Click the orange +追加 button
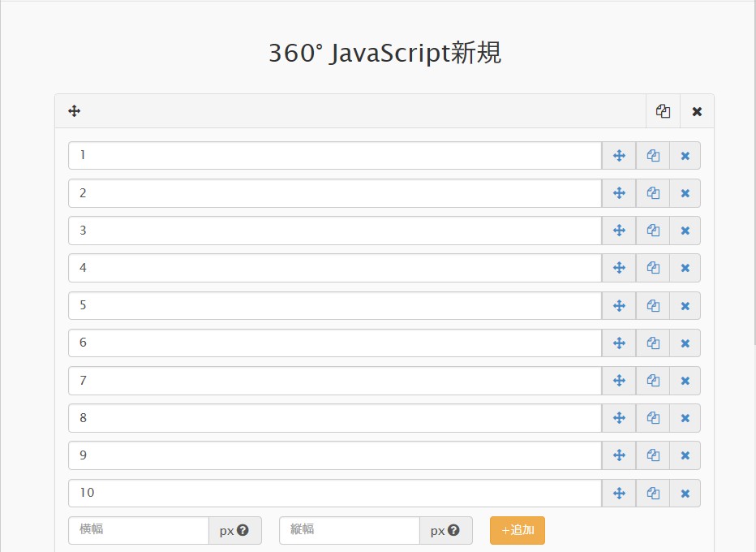 pos(518,530)
